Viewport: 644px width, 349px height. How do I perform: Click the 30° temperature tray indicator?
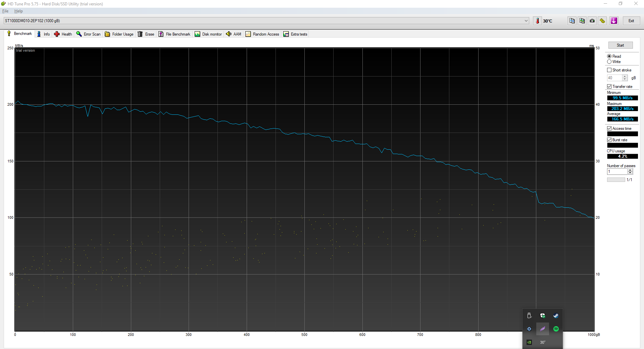(x=543, y=342)
